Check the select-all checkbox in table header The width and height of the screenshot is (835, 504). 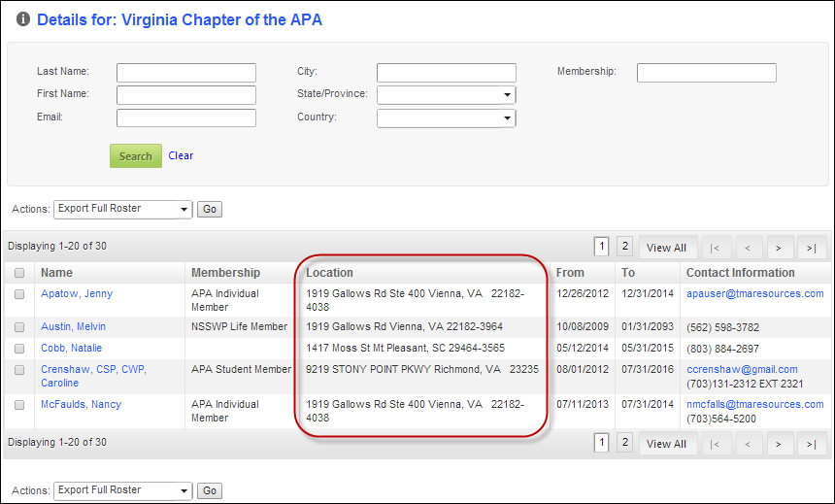(19, 273)
